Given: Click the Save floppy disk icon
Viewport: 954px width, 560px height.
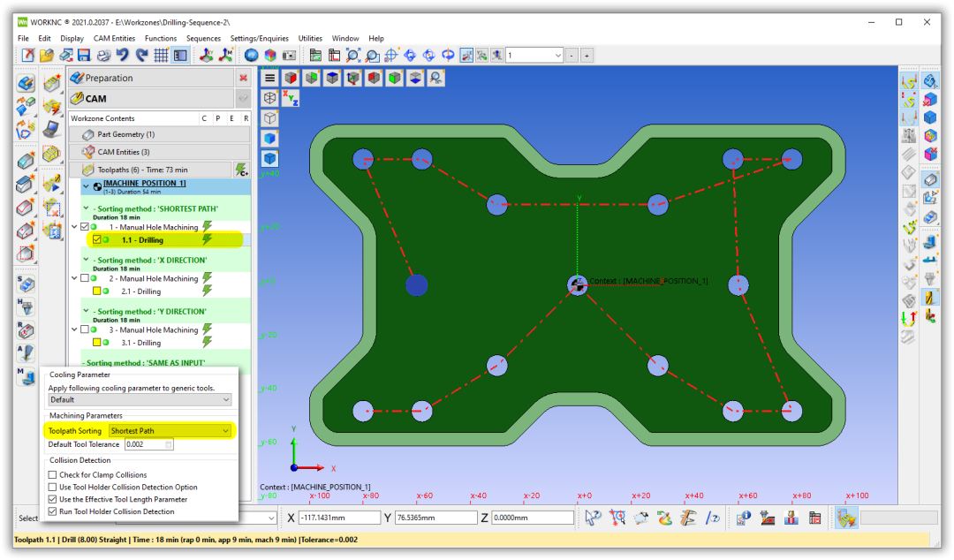Looking at the screenshot, I should (x=84, y=56).
